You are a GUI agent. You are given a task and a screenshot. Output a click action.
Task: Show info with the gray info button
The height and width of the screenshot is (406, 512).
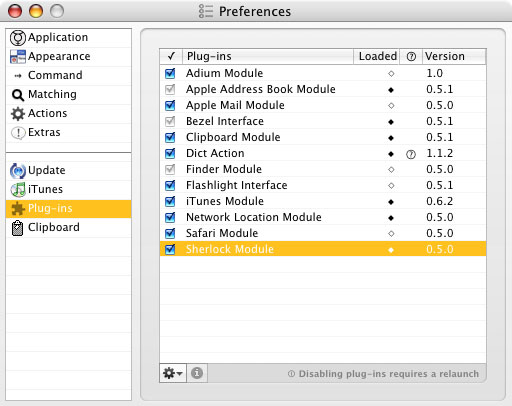pyautogui.click(x=197, y=373)
